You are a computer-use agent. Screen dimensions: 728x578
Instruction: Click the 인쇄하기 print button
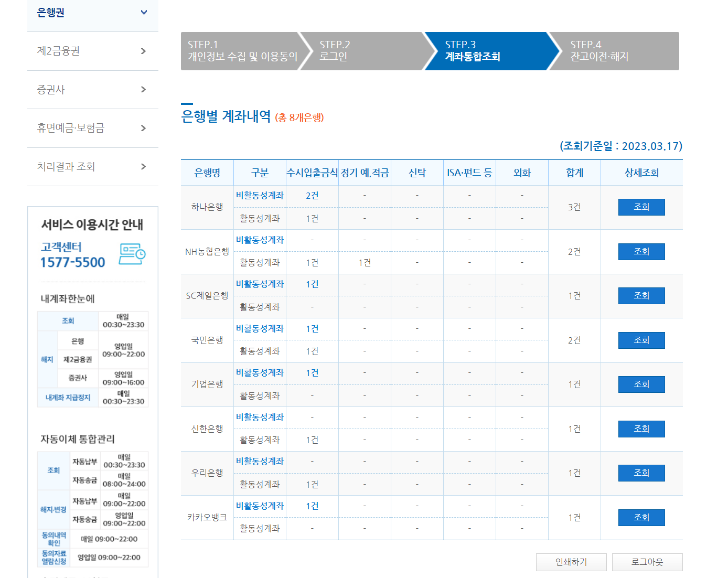(571, 562)
